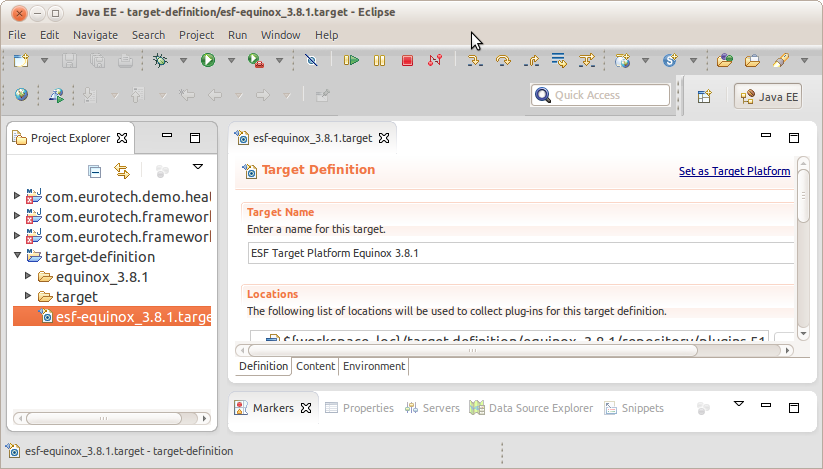
Task: Click the editor vertical scrollbar thumb
Action: [803, 196]
